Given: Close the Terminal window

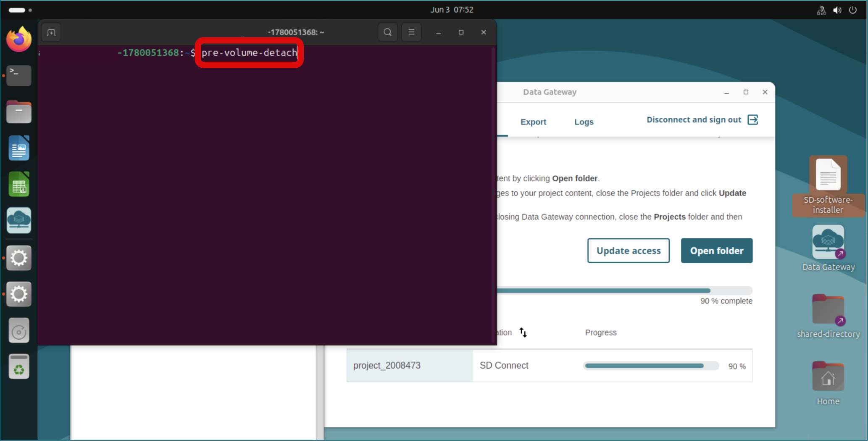Looking at the screenshot, I should 484,32.
